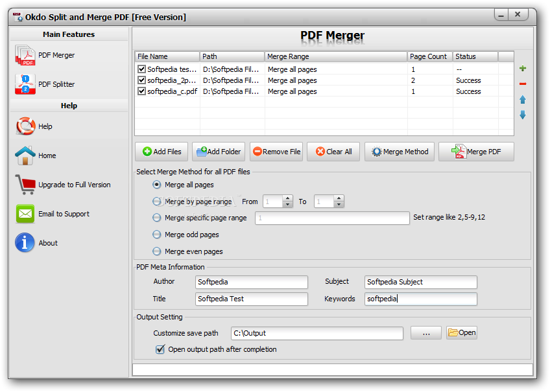Click the PDF Splitter label in sidebar
The image size is (550, 392).
coord(56,84)
